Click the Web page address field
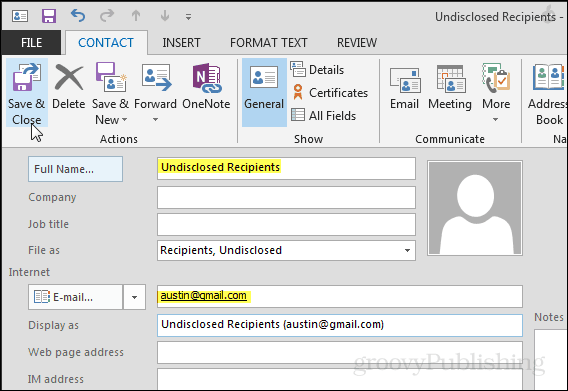The image size is (568, 391). pos(340,352)
